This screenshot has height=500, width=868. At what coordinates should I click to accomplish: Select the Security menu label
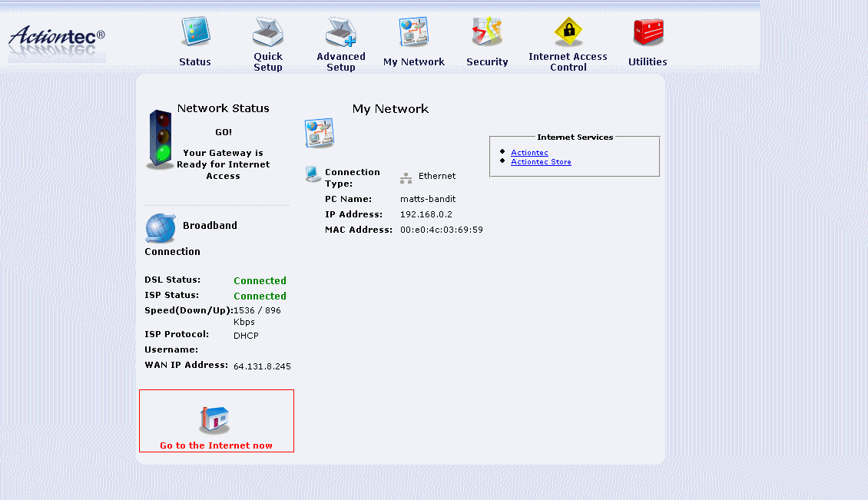(487, 62)
